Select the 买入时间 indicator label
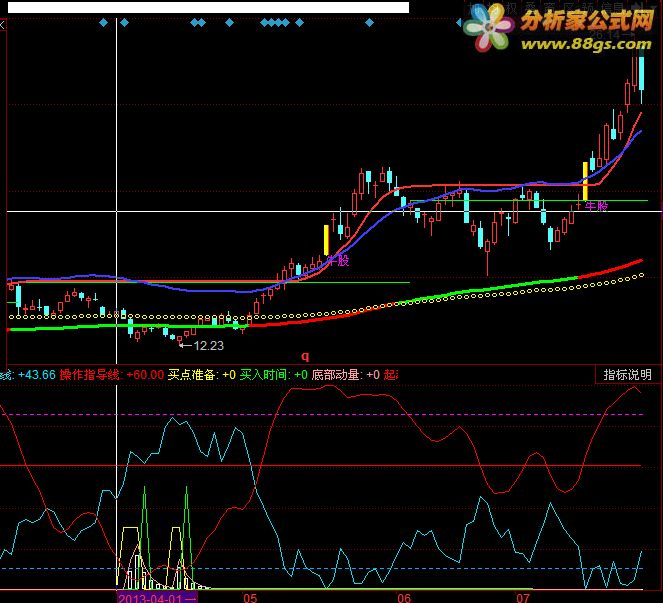Image resolution: width=663 pixels, height=603 pixels. coord(264,375)
